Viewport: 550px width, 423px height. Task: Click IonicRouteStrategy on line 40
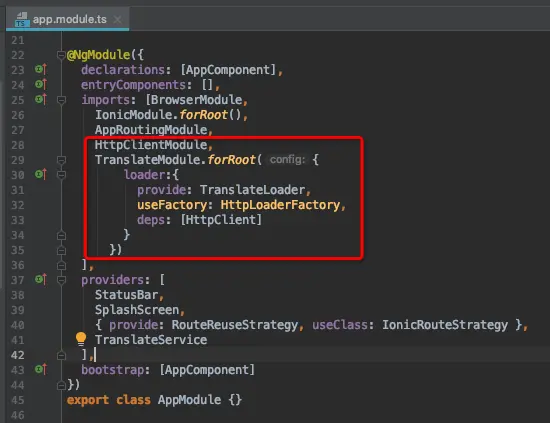point(445,325)
